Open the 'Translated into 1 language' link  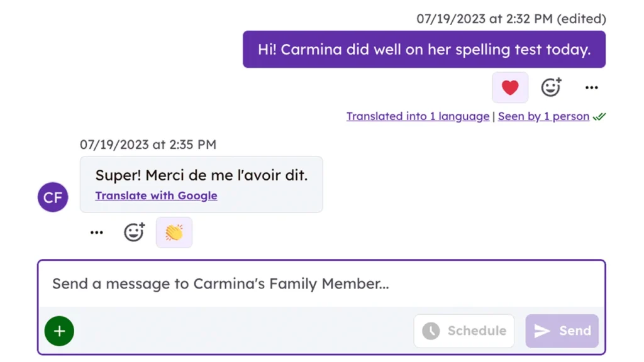click(418, 116)
